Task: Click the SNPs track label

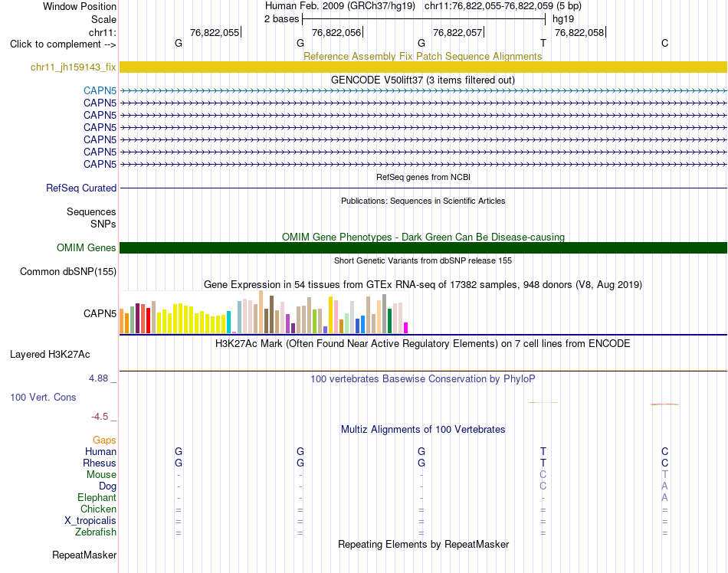Action: click(x=103, y=224)
